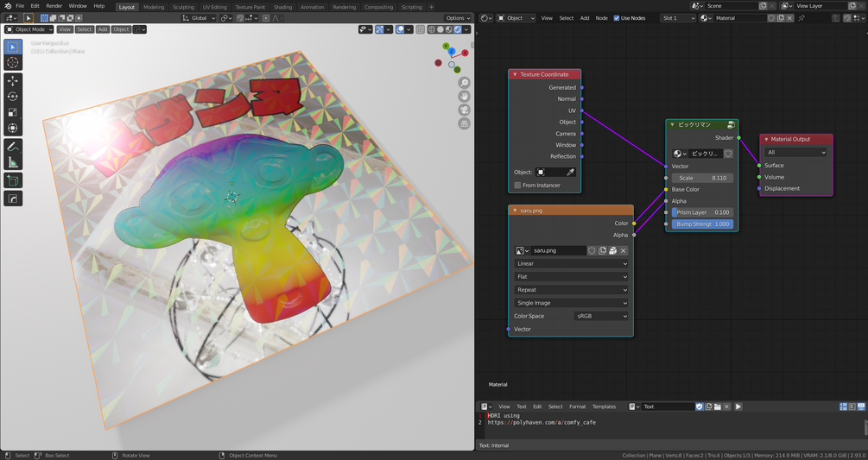
Task: Open image file icon in saru.png node
Action: tap(613, 250)
